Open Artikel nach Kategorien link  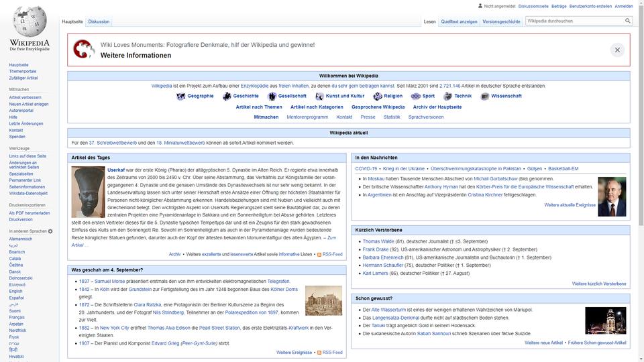317,107
